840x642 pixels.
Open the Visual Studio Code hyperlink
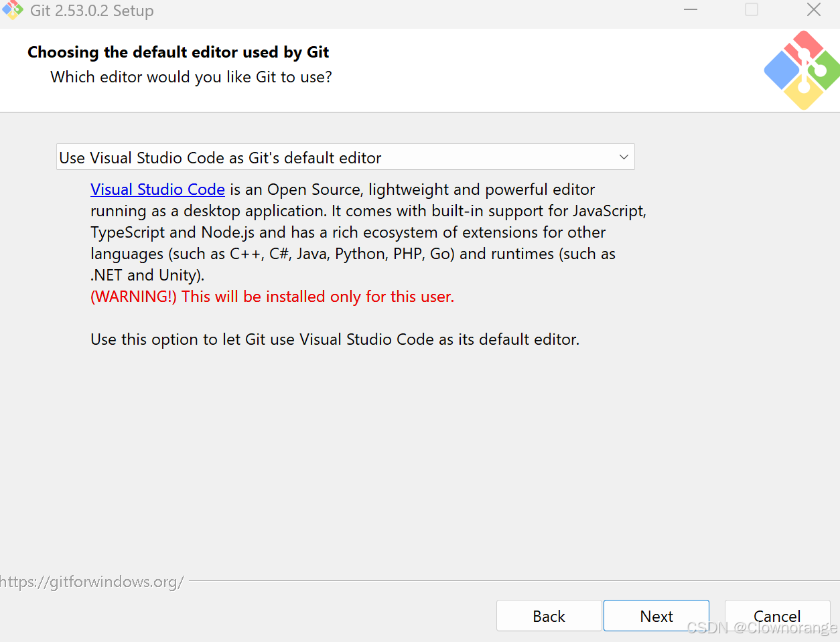click(157, 189)
